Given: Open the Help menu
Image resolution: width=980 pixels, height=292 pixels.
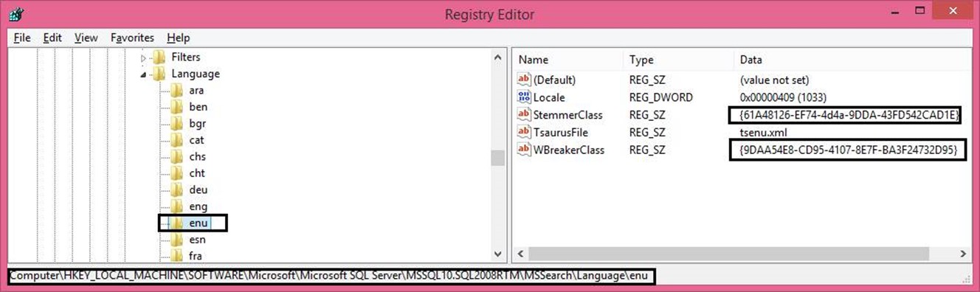Looking at the screenshot, I should (x=179, y=38).
